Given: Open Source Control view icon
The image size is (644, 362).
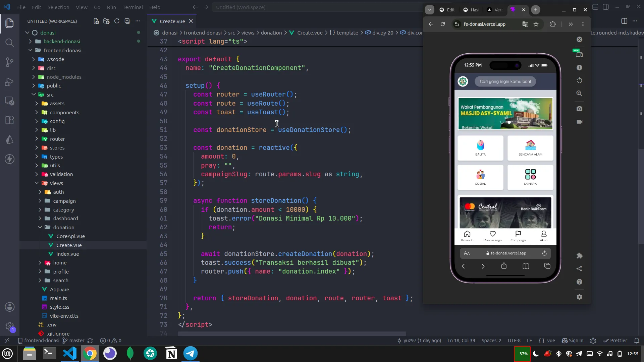Looking at the screenshot, I should [x=9, y=62].
